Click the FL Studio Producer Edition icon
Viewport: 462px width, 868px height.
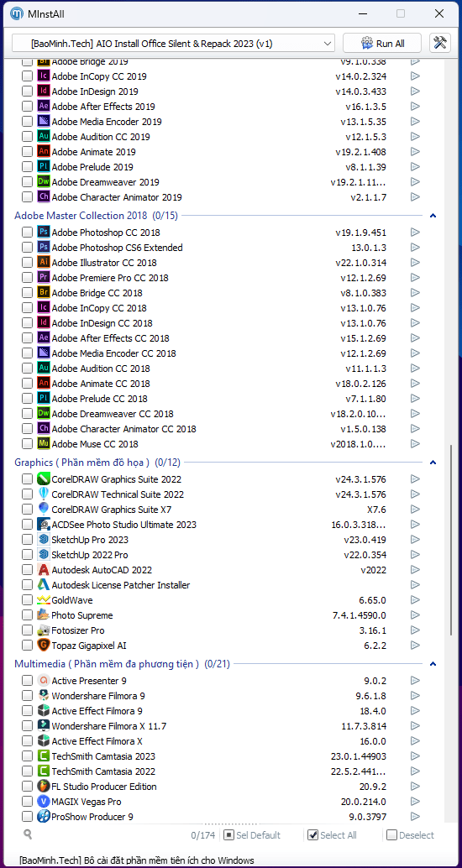[x=44, y=786]
